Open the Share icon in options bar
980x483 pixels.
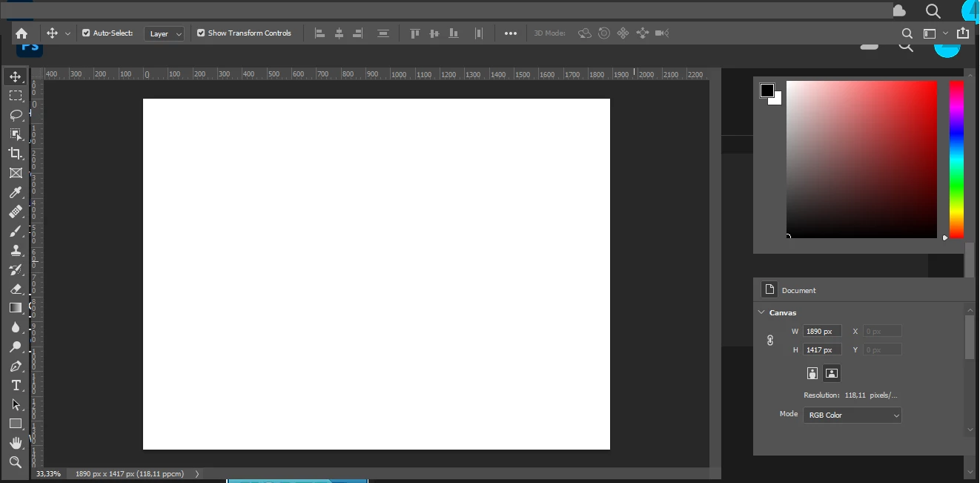point(963,33)
